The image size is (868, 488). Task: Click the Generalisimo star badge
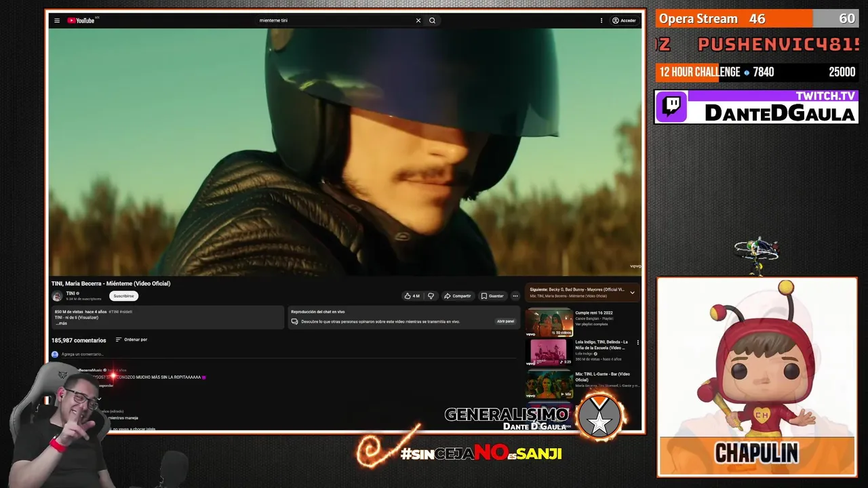point(599,418)
